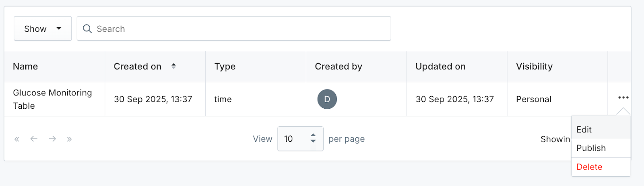
Task: Click the Type column header
Action: point(225,66)
